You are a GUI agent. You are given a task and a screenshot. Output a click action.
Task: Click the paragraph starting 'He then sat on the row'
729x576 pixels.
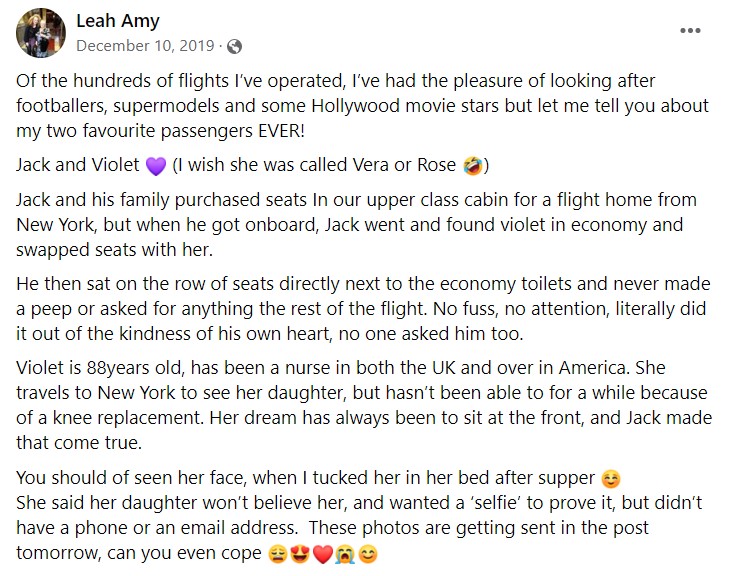pyautogui.click(x=363, y=309)
